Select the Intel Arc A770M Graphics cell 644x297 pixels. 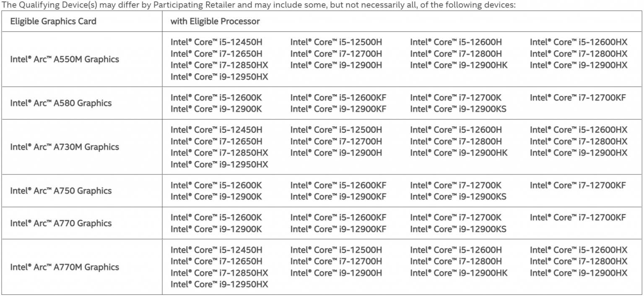tap(65, 267)
